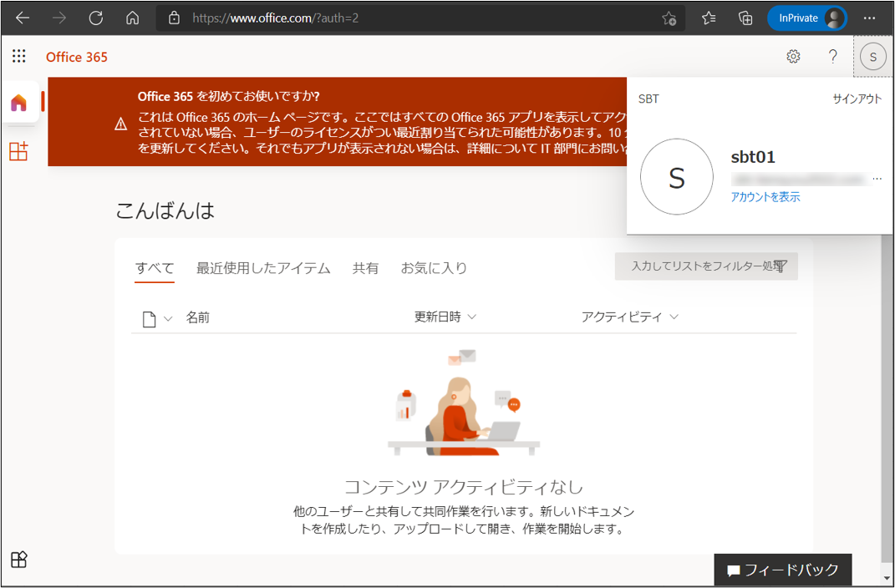View site info via the lock icon
The image size is (895, 588).
click(x=174, y=18)
